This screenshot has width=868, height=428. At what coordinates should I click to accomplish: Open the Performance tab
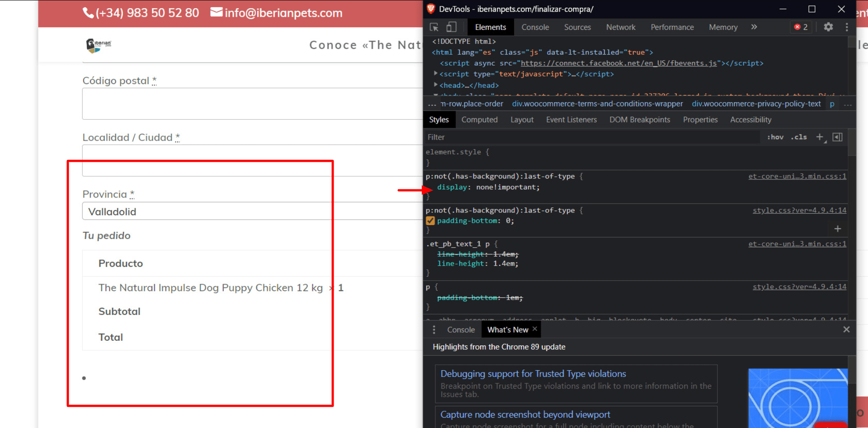click(x=672, y=27)
